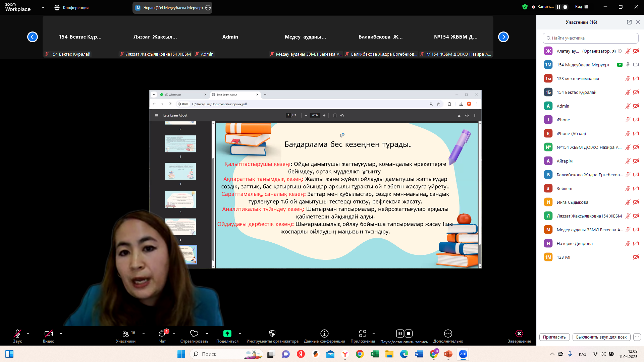
Task: Expand video options arrow beside Видео
Action: pyautogui.click(x=61, y=334)
